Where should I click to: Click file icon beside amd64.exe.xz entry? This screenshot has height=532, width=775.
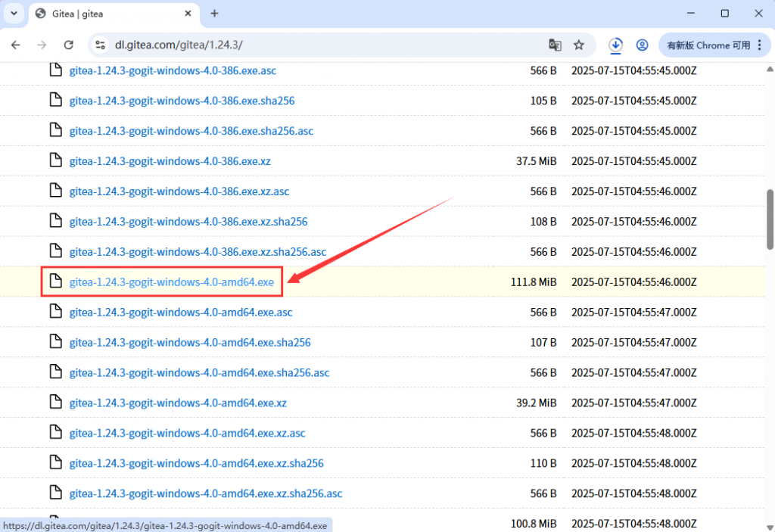[55, 403]
